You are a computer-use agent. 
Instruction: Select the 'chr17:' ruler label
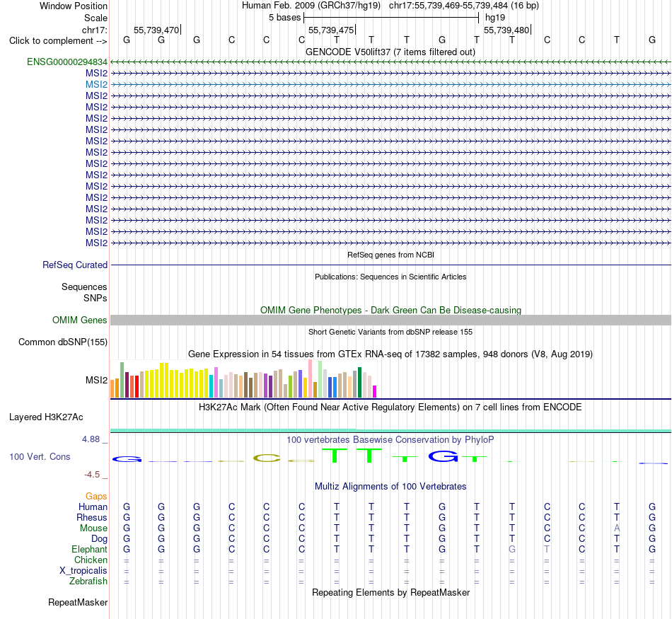pos(95,30)
